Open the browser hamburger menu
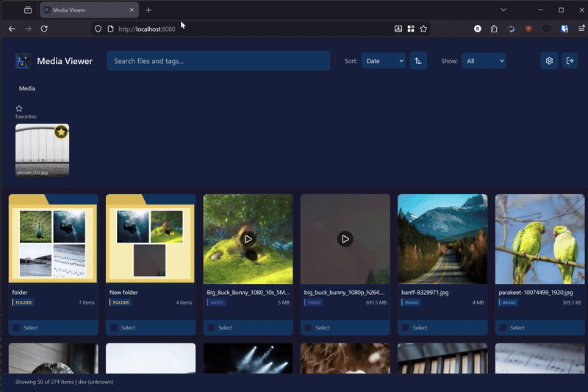This screenshot has height=392, width=588. pyautogui.click(x=581, y=28)
